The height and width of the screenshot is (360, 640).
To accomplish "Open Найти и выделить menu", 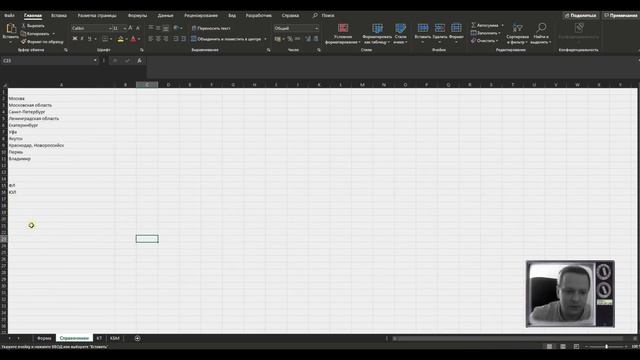I will click(x=541, y=33).
